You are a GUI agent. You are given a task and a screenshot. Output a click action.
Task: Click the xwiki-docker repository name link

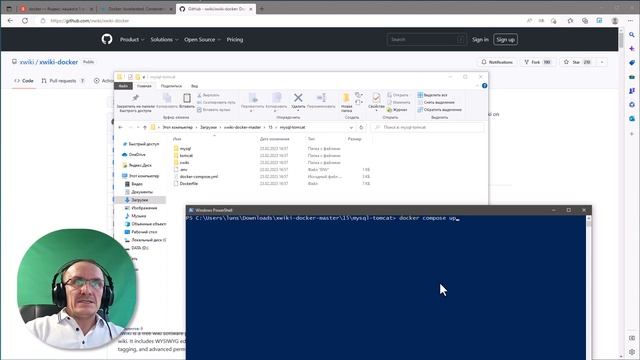[58, 62]
